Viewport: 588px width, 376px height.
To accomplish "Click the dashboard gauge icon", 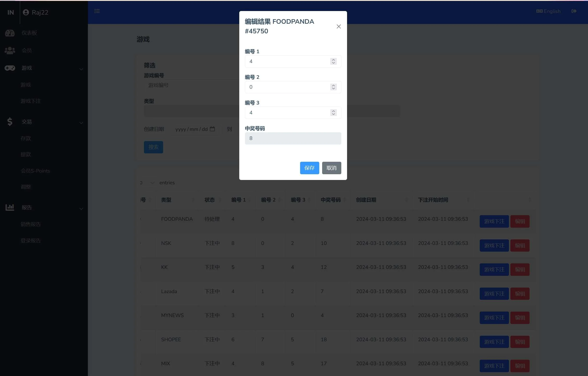I will pos(10,33).
